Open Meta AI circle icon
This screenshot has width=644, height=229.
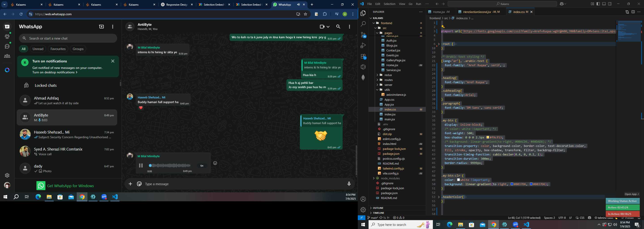pos(7,70)
